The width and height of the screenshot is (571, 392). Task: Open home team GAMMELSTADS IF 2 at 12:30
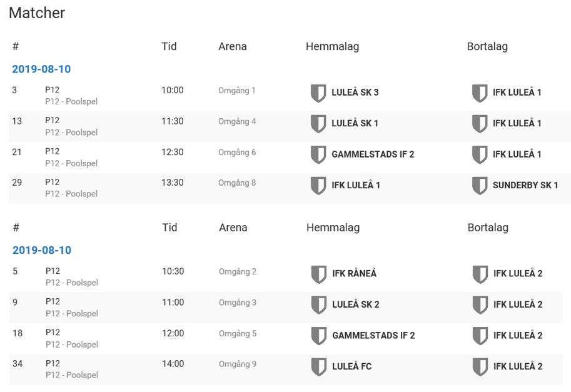click(373, 154)
